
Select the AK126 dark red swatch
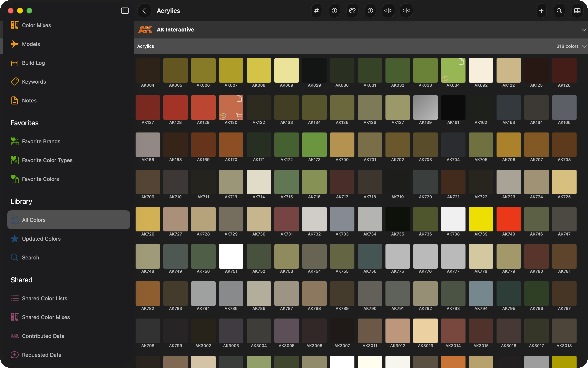click(x=564, y=70)
